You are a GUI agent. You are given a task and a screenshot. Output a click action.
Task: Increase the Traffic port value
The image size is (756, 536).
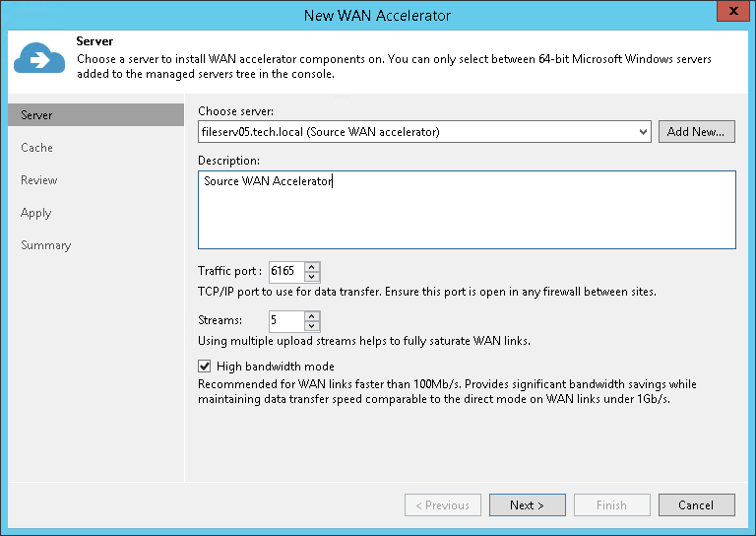[x=312, y=267]
